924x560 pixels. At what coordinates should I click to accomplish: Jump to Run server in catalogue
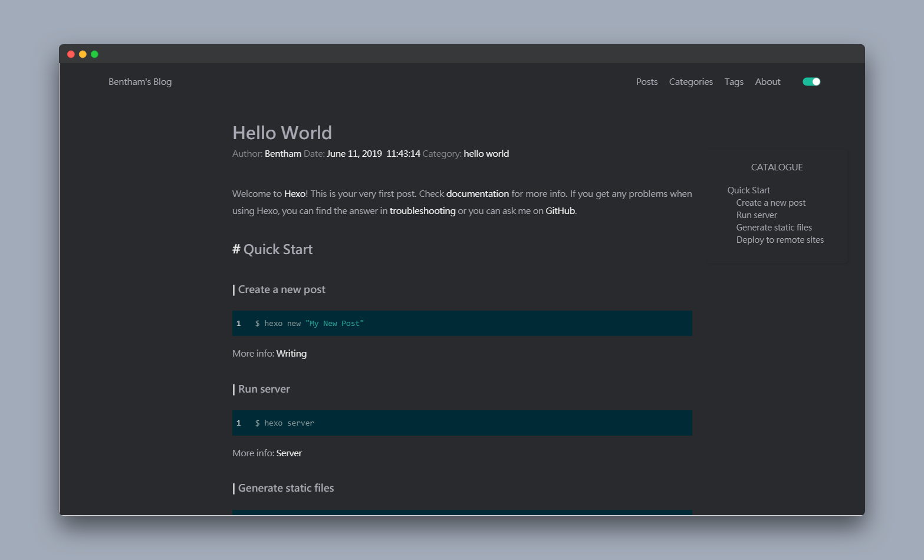(x=757, y=215)
